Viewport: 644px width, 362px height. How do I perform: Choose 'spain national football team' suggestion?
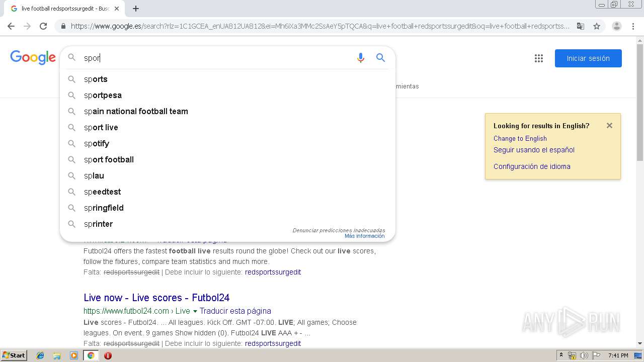(227, 111)
